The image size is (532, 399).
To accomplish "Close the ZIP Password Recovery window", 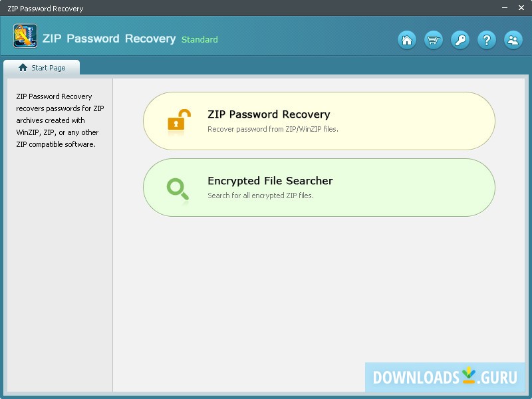I will click(x=520, y=9).
